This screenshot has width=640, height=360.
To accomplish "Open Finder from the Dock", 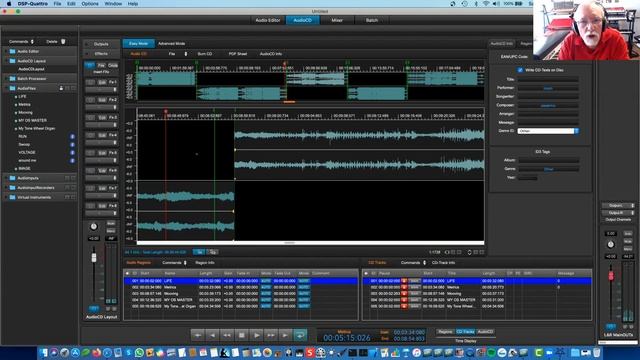I will coord(44,353).
